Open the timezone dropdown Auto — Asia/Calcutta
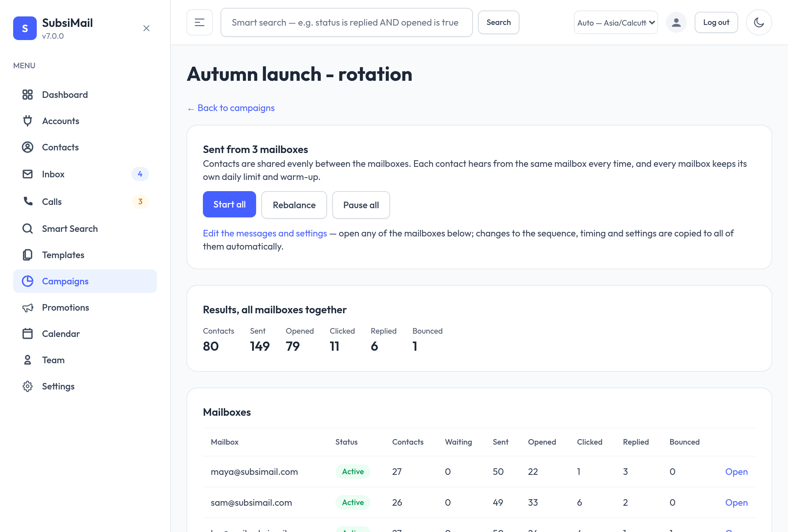Image resolution: width=788 pixels, height=532 pixels. point(616,22)
